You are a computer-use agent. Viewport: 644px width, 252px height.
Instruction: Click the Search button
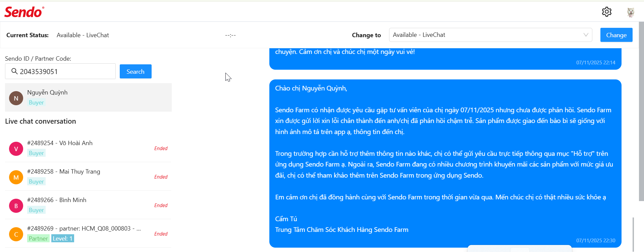136,71
